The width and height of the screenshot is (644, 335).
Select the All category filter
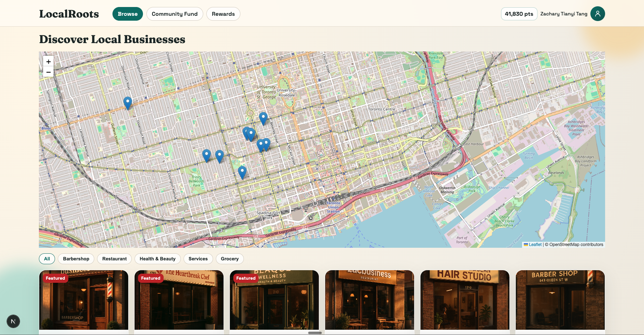click(x=47, y=259)
